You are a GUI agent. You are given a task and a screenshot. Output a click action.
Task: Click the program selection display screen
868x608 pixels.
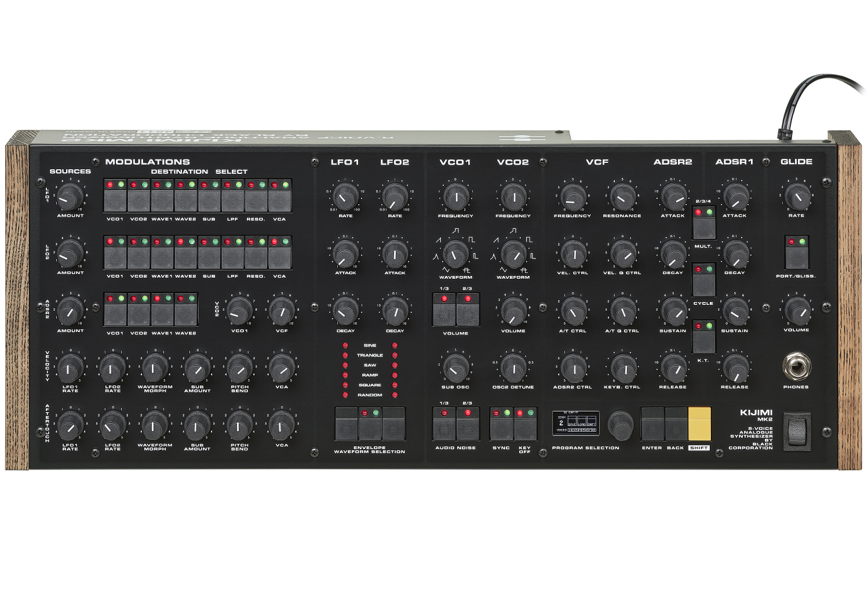[575, 423]
